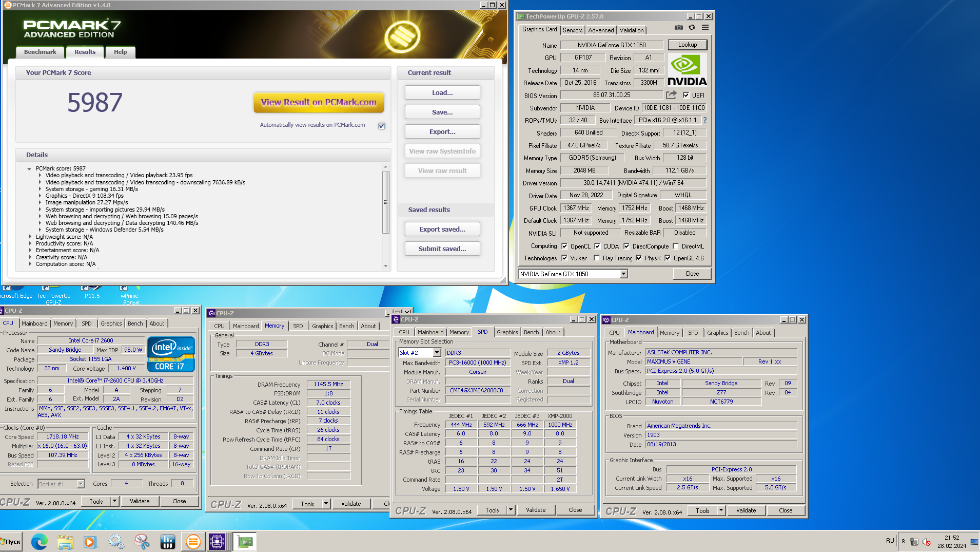Open the TechPowerUp GPU-Z desktop shortcut
The image size is (980, 552).
(53, 295)
